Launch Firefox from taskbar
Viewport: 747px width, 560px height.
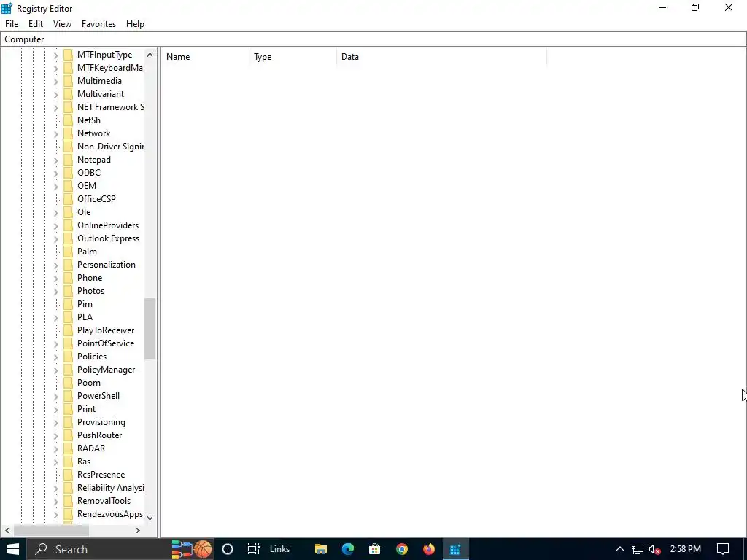pos(429,549)
